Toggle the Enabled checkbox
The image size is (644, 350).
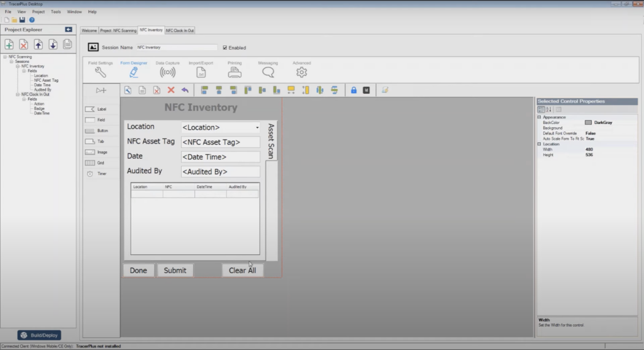(225, 48)
